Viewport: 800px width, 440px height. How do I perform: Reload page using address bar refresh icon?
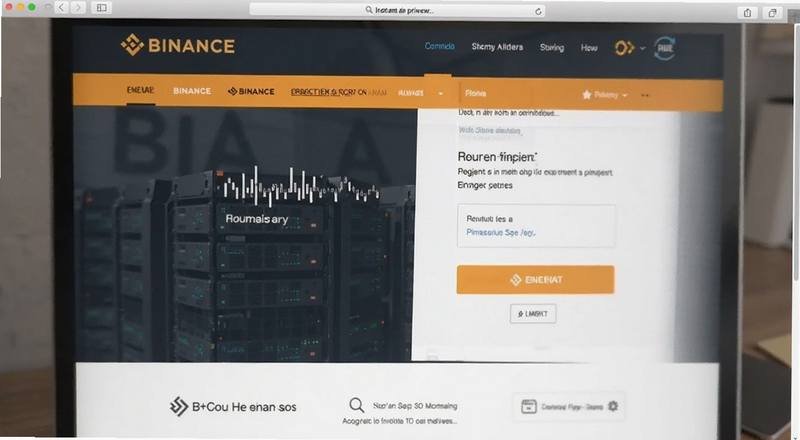coord(538,11)
